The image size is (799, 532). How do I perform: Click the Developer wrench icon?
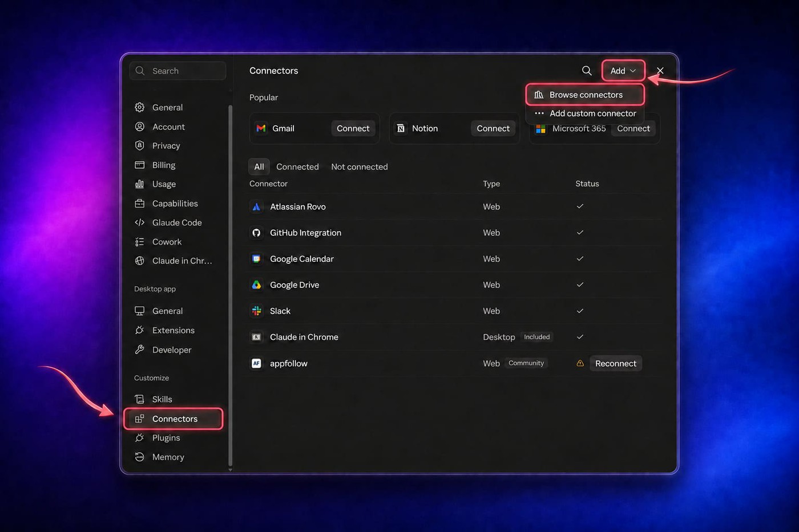coord(139,350)
